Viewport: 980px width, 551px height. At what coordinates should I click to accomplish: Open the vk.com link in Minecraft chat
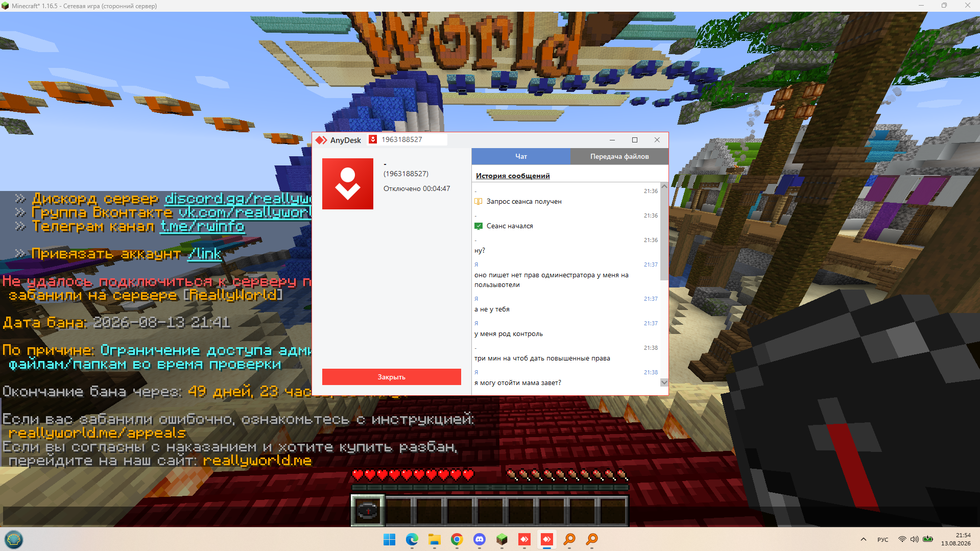(245, 212)
